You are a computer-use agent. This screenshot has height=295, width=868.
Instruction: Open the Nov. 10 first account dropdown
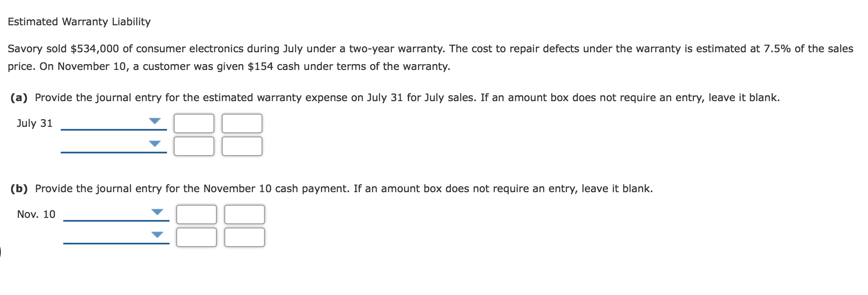pos(157,212)
